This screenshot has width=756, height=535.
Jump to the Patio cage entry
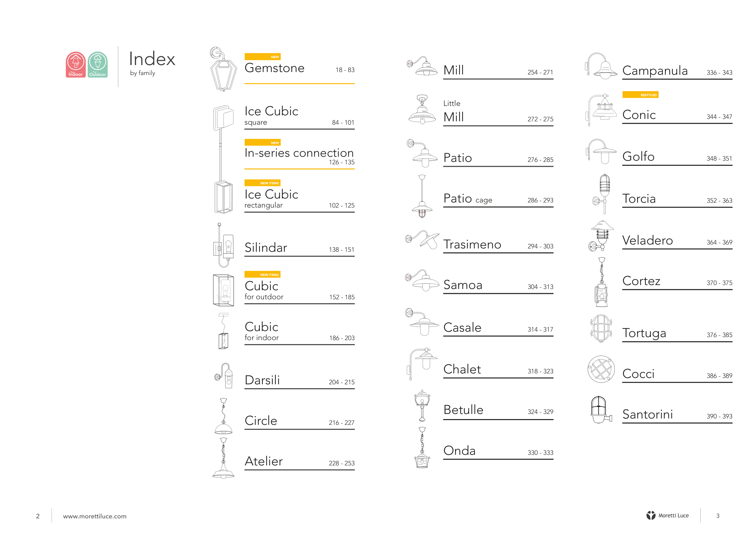tap(498, 199)
